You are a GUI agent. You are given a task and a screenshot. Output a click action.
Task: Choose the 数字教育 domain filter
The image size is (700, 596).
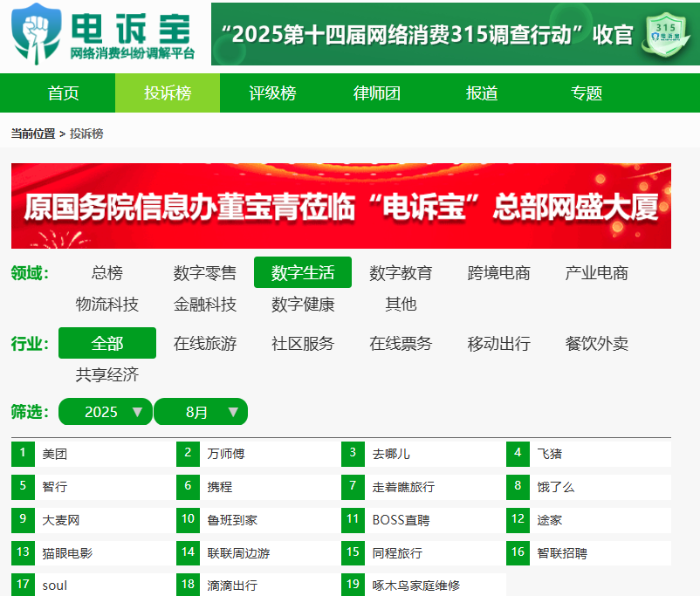click(401, 272)
